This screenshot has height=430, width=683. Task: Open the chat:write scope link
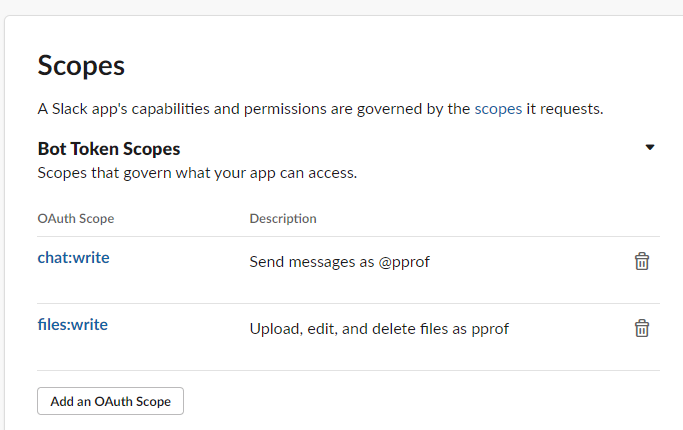point(73,257)
